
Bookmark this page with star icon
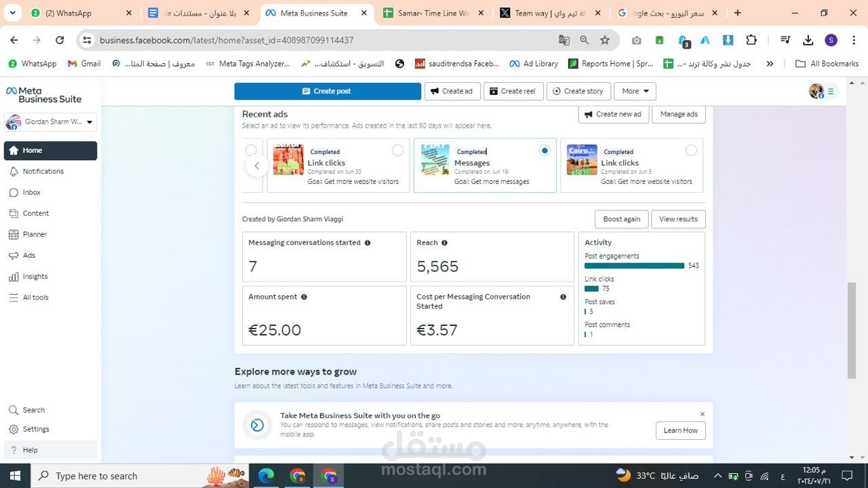(605, 40)
